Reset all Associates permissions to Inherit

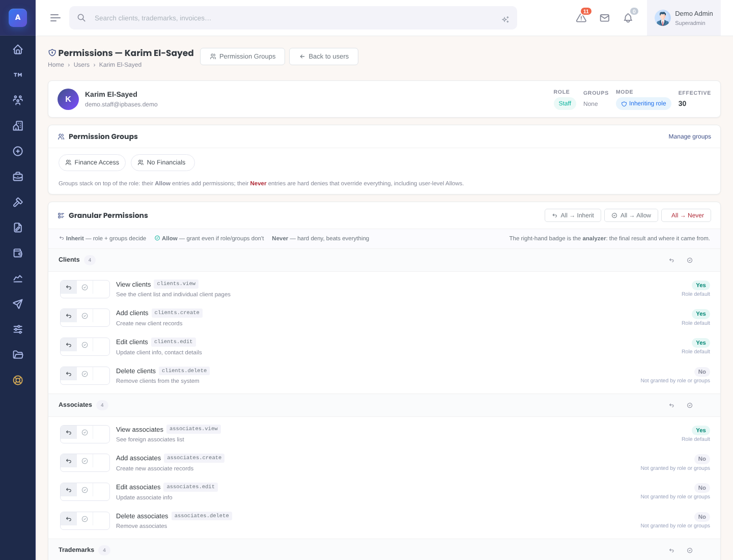pos(671,405)
